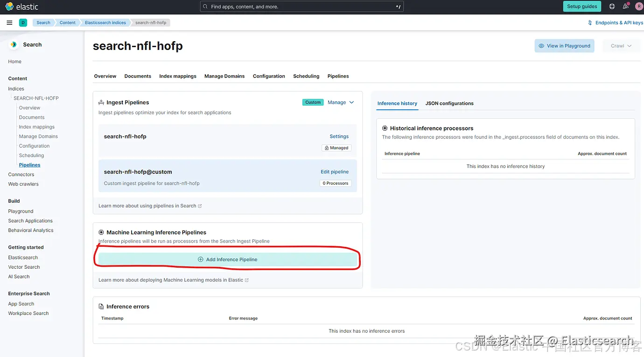Screen dimensions: 644x357
Task: Open the help lifebuoy icon
Action: pos(612,7)
